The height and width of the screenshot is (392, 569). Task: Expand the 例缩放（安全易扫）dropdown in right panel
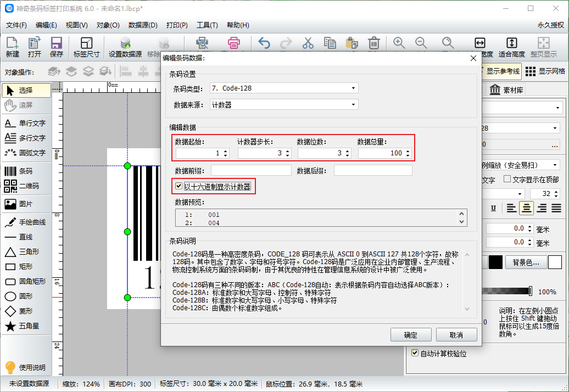[520, 165]
